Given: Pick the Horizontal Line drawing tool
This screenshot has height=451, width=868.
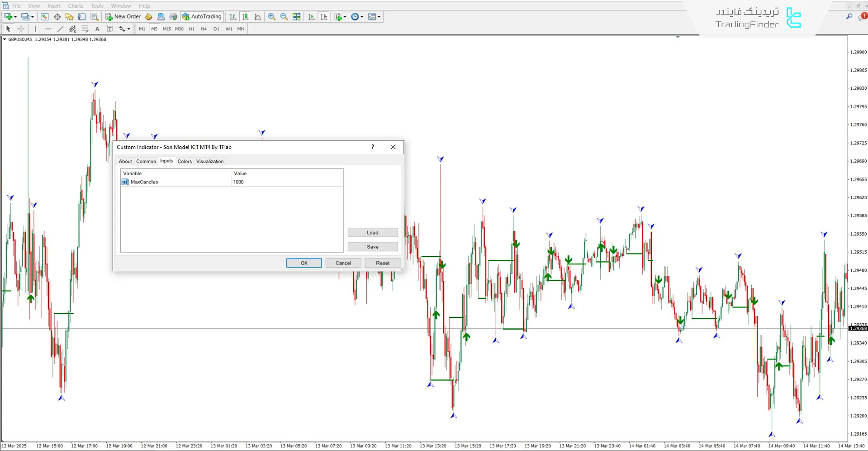Looking at the screenshot, I should (x=48, y=29).
